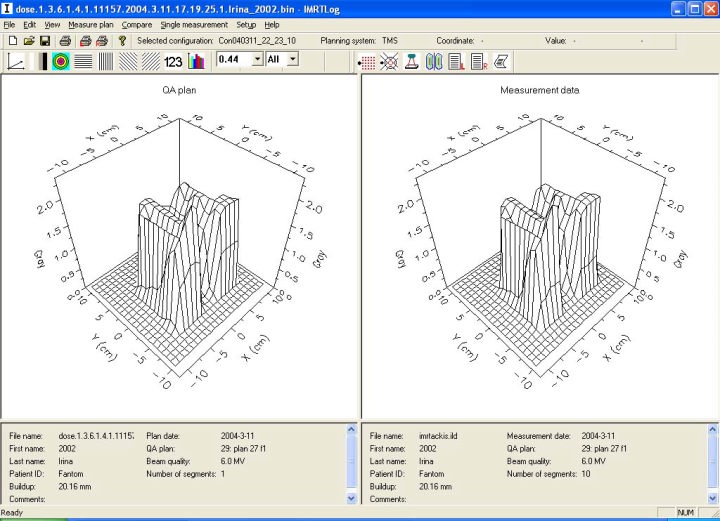
Task: Click the 'NUM' status bar indicator
Action: tap(686, 512)
